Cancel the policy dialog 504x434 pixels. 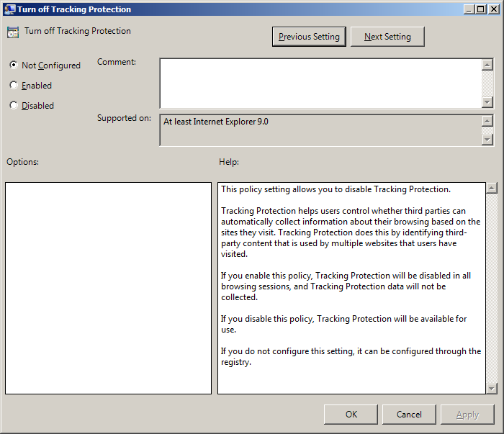coord(409,414)
